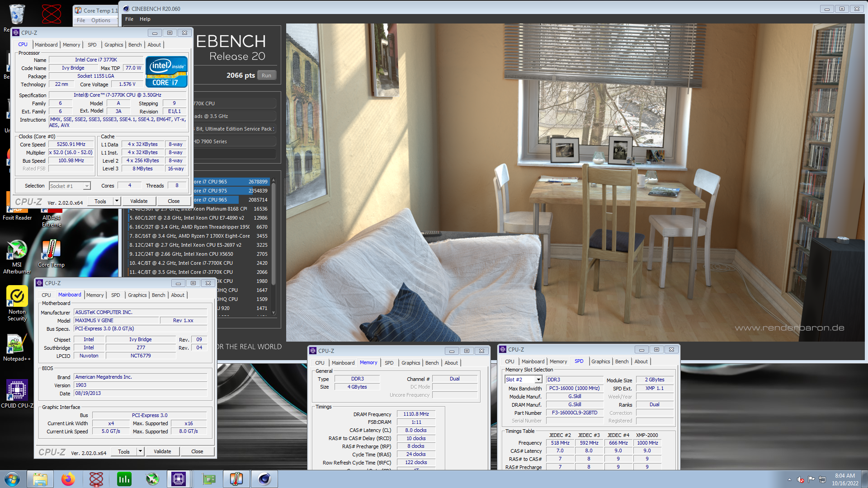Click the Windows Start orb
This screenshot has width=868, height=488.
coord(12,479)
